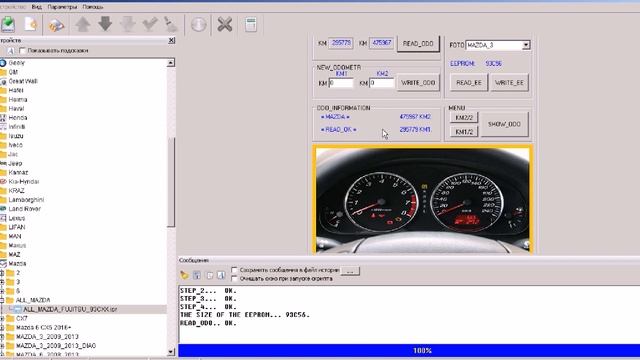Click the '...' history file browse button
The width and height of the screenshot is (640, 360).
coord(350,271)
